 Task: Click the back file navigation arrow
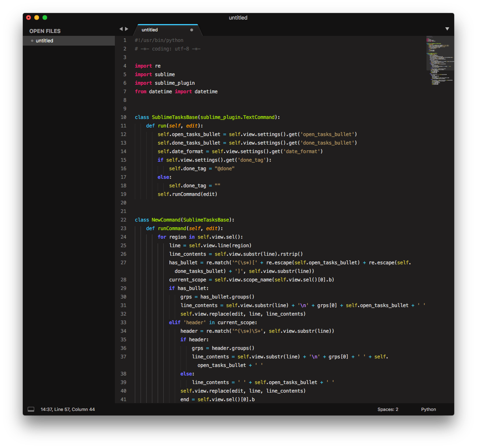click(120, 29)
